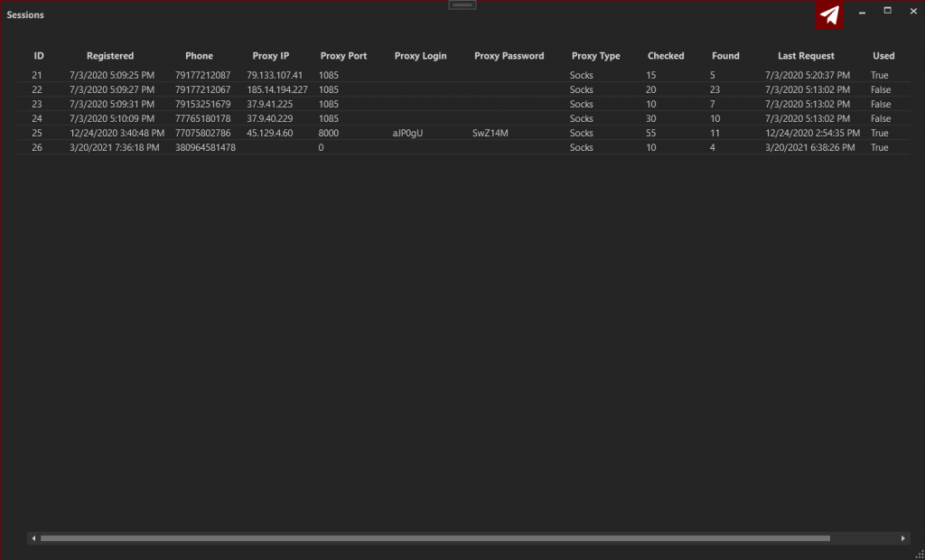Viewport: 925px width, 560px height.
Task: Click Checked value 55
Action: pyautogui.click(x=650, y=133)
